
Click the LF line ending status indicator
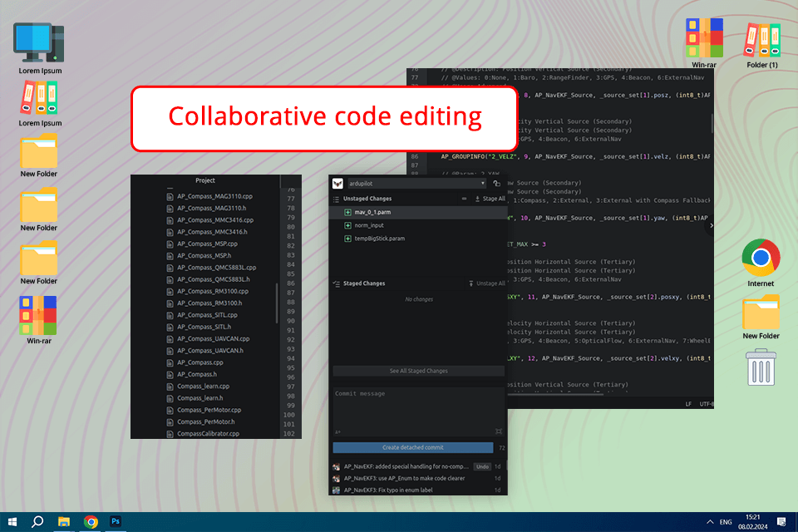coord(688,404)
